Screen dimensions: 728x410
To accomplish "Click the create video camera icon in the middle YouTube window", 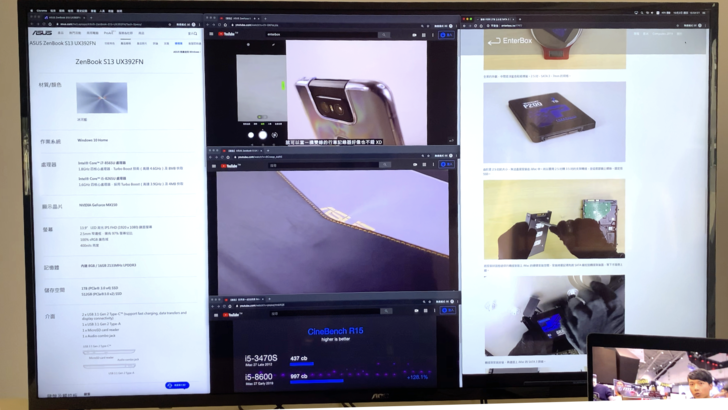I will tap(415, 164).
